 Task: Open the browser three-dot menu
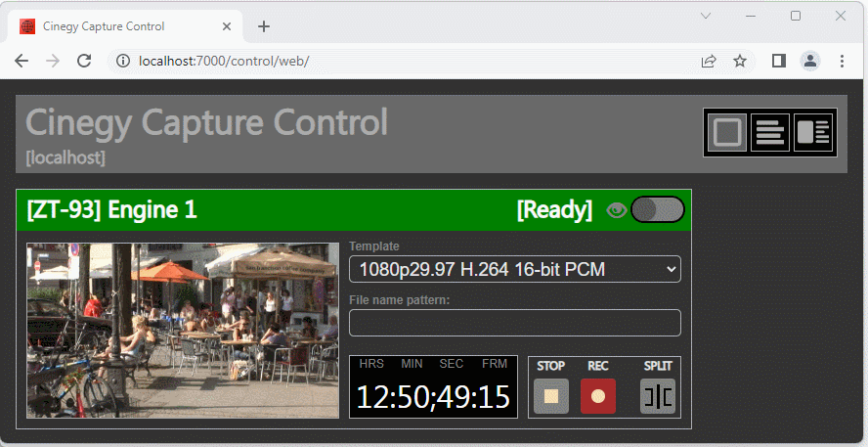(842, 61)
